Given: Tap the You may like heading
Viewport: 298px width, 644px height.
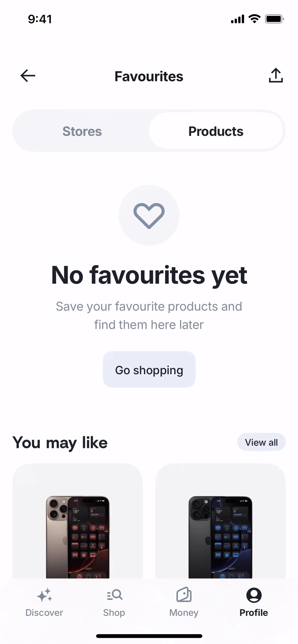Looking at the screenshot, I should coord(60,443).
